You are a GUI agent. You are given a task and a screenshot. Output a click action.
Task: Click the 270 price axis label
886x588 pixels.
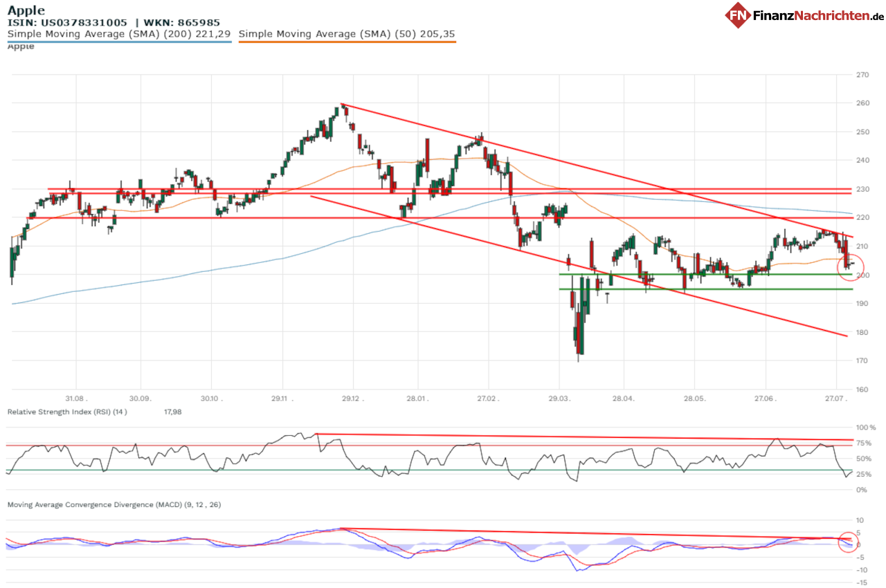coord(862,75)
